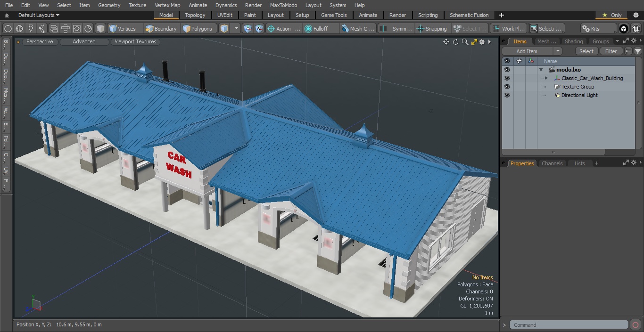Open the Texture menu
The image size is (644, 332).
(137, 5)
